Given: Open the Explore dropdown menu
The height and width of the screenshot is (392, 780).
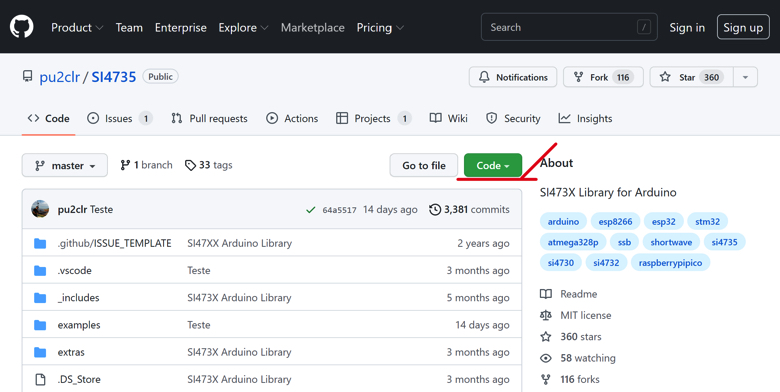Looking at the screenshot, I should (x=243, y=27).
